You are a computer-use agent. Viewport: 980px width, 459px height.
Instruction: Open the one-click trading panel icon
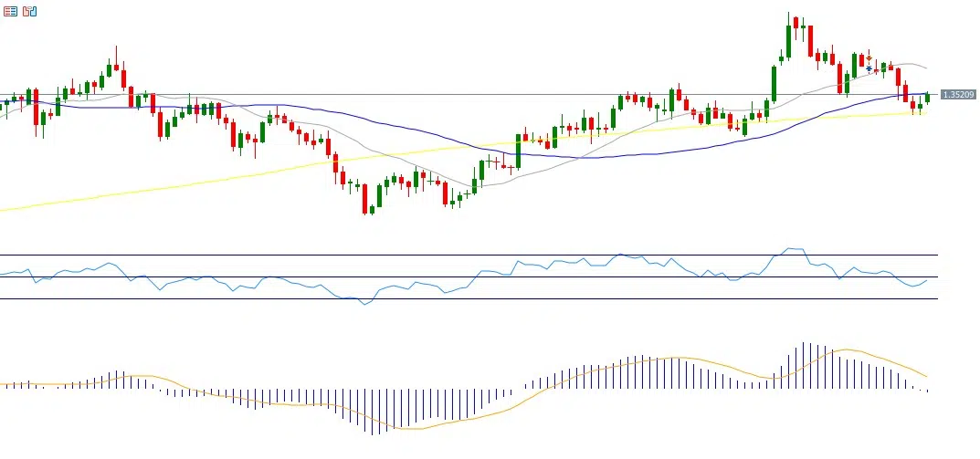30,12
